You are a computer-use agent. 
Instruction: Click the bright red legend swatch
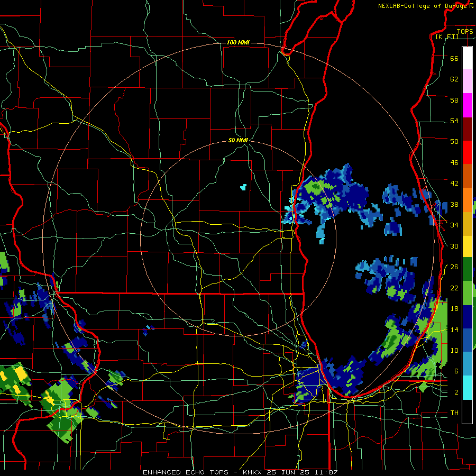click(x=467, y=152)
